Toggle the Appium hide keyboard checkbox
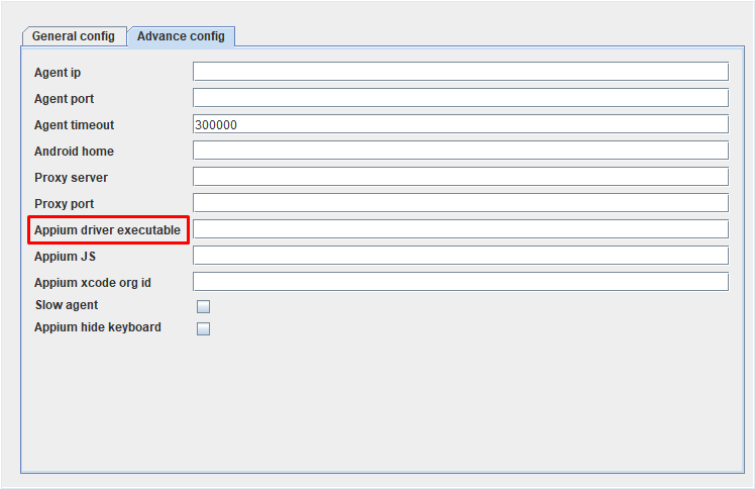Screen dimensions: 755x489 coord(203,329)
